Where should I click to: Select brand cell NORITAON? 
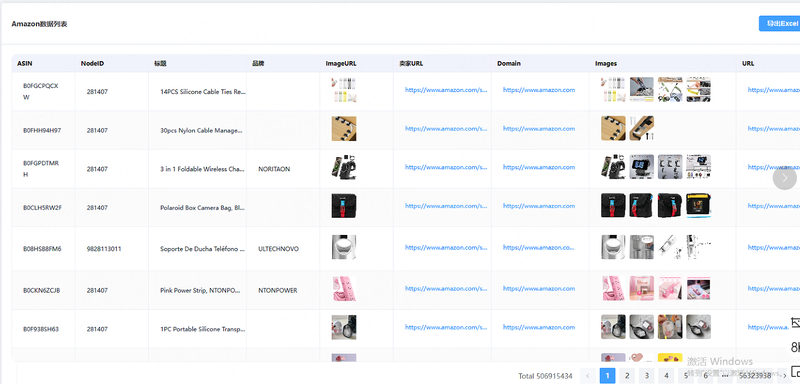point(274,169)
